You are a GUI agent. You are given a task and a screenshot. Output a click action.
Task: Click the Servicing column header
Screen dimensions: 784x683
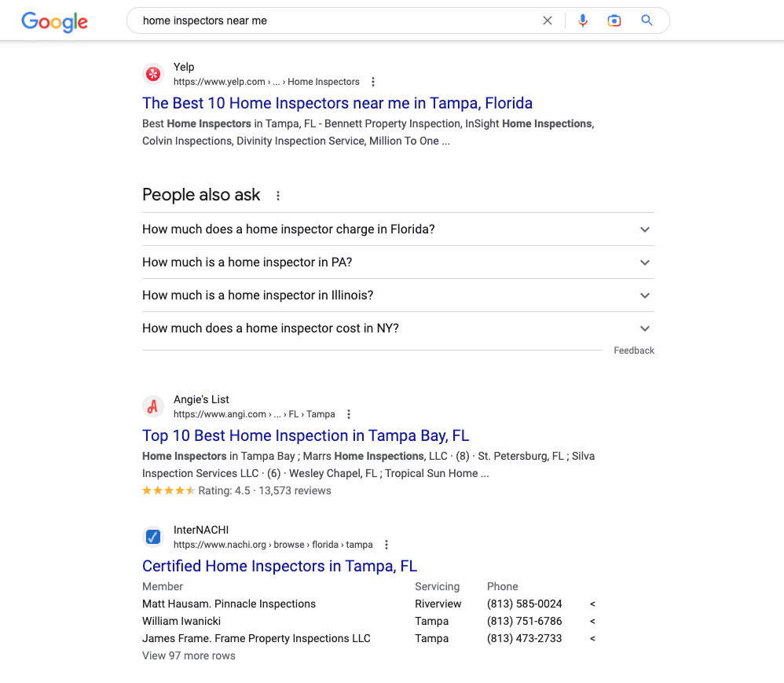[x=437, y=586]
